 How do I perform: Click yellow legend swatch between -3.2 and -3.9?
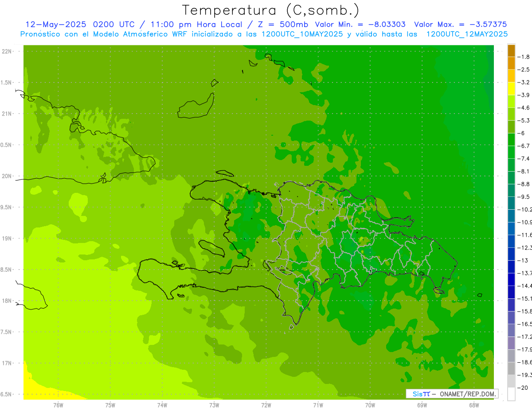[511, 89]
